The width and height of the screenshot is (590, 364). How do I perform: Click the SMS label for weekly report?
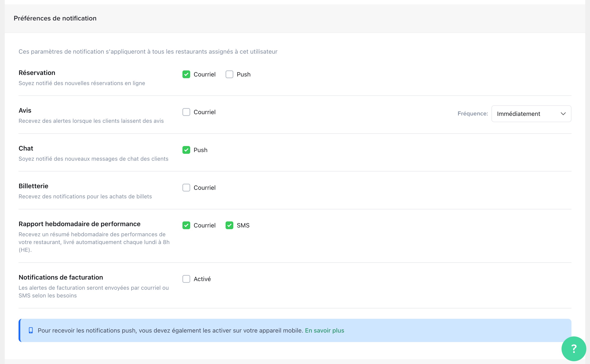pos(243,225)
